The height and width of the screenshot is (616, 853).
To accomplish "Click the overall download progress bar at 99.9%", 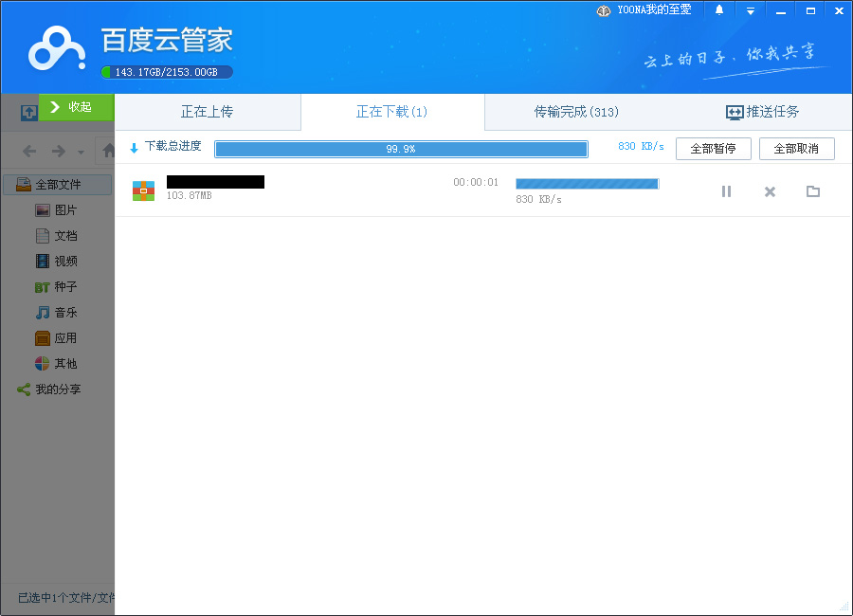I will pyautogui.click(x=401, y=149).
